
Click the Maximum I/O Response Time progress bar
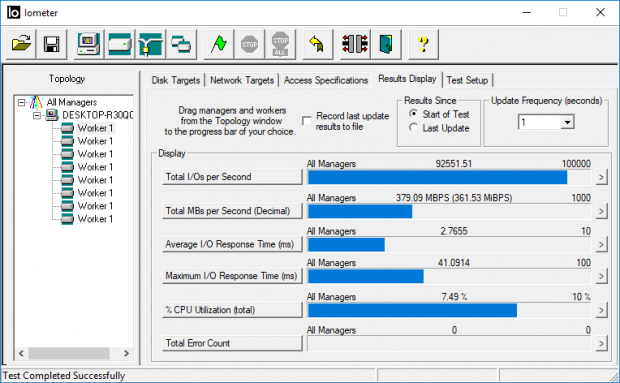click(x=449, y=276)
